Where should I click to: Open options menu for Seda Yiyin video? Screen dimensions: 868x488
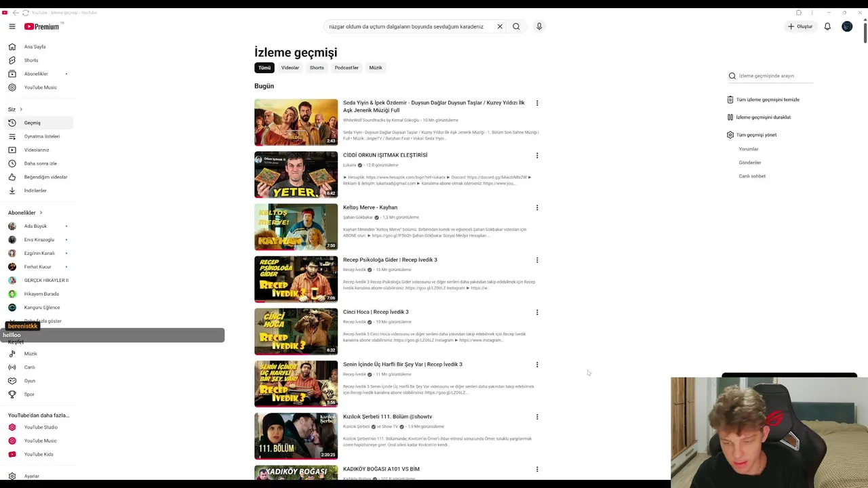click(x=537, y=103)
